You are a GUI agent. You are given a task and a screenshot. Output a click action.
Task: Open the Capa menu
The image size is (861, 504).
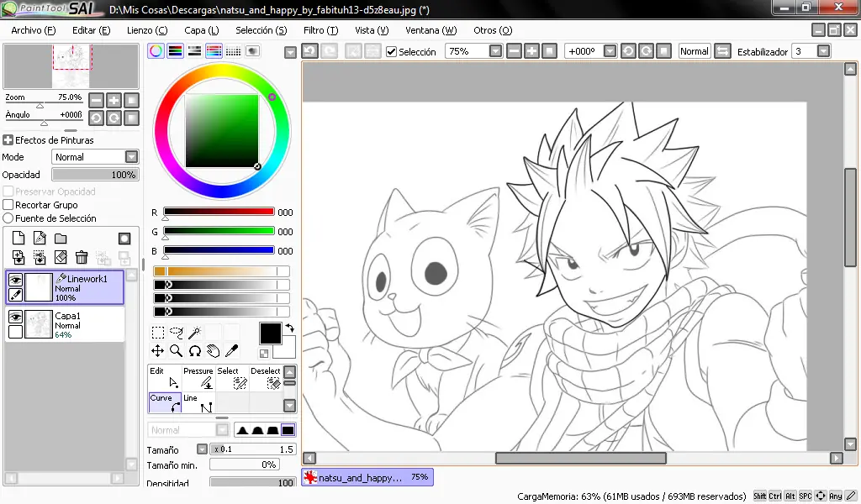202,30
